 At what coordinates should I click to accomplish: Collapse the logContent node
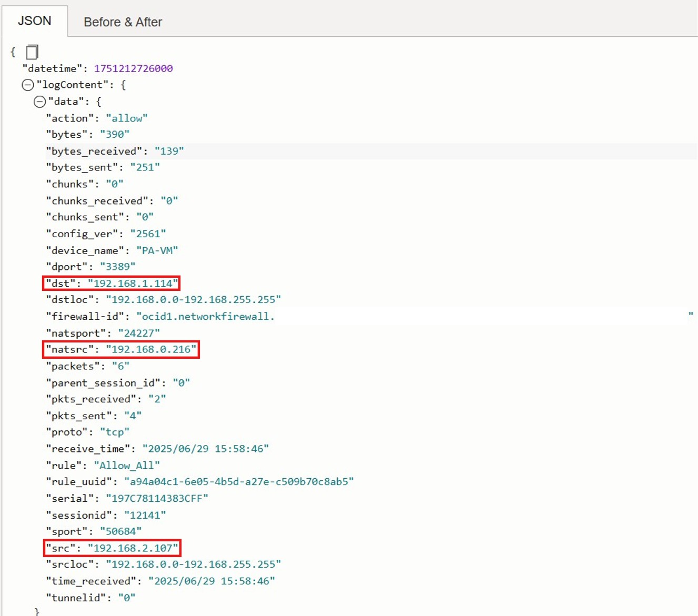(x=28, y=85)
